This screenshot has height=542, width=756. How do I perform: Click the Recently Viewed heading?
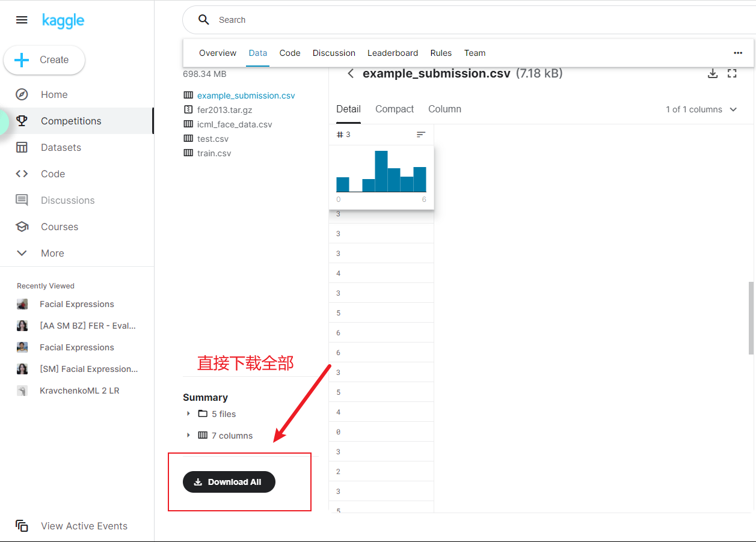[x=46, y=286]
